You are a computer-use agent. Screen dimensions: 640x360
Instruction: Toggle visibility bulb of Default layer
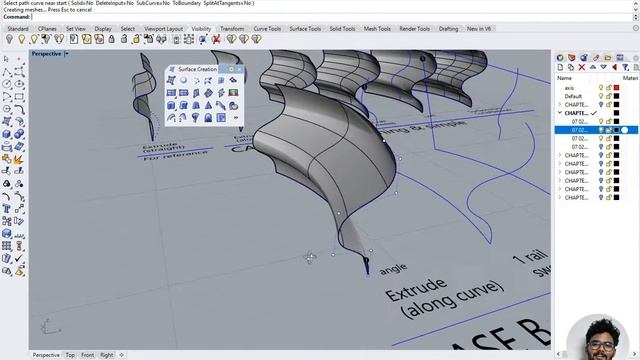[601, 96]
